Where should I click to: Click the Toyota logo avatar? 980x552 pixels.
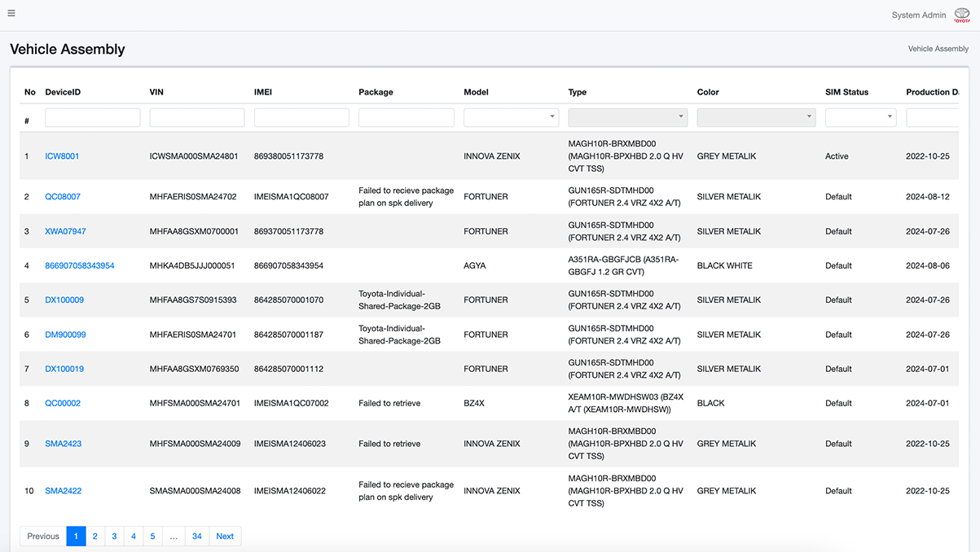point(961,15)
